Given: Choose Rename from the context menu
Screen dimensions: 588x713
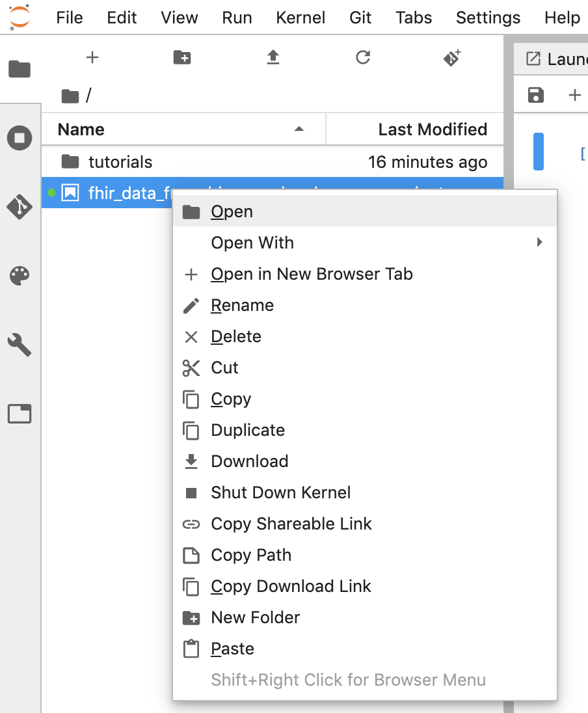Looking at the screenshot, I should [x=242, y=305].
